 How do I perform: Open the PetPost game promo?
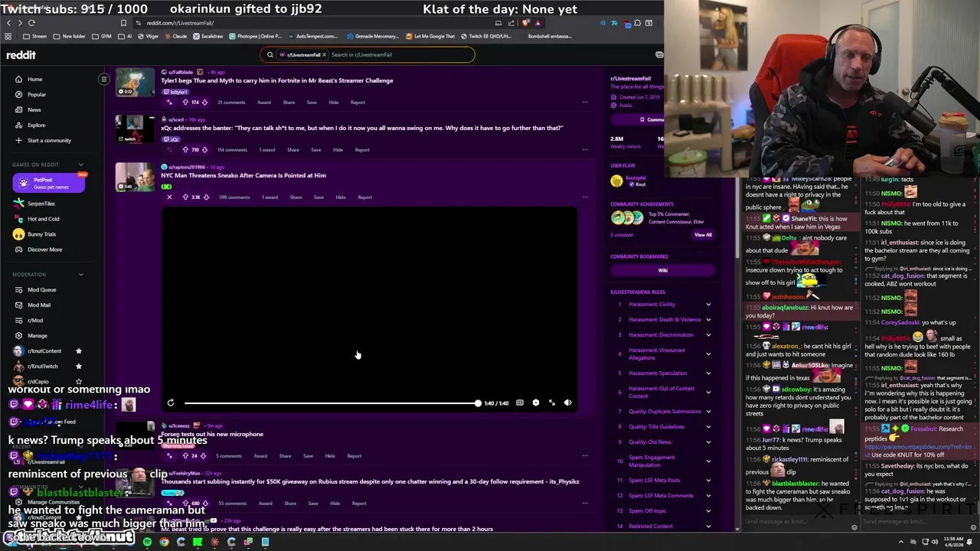click(48, 183)
